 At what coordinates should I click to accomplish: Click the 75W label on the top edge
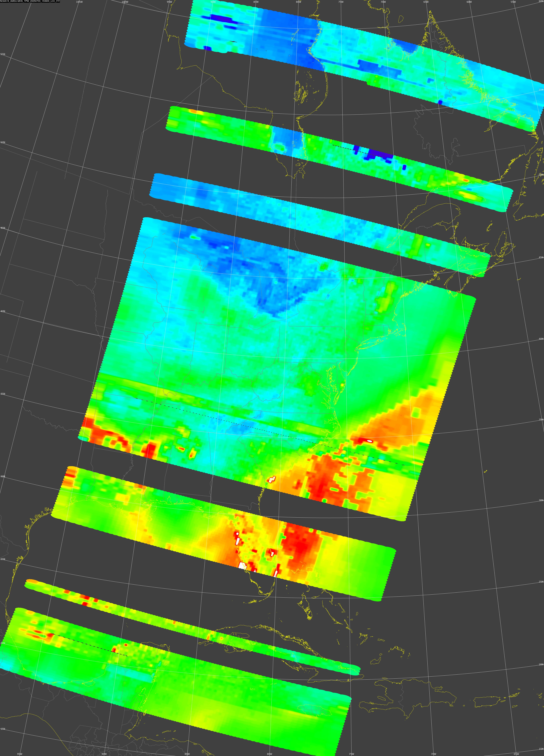pos(341,2)
